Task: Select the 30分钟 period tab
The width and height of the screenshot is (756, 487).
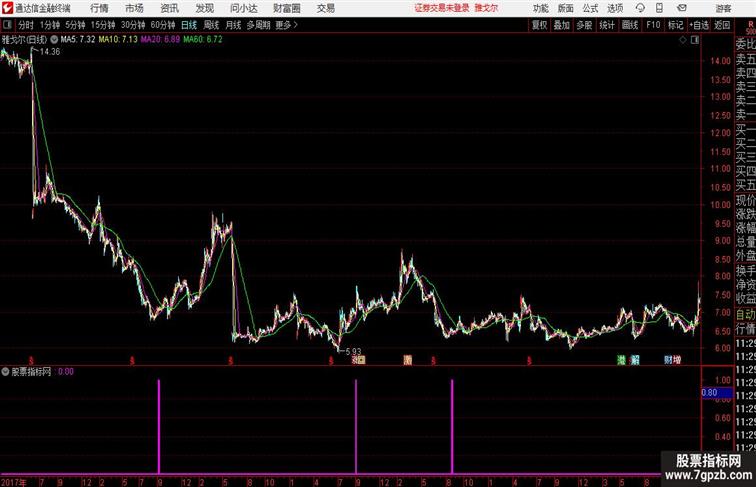Action: click(x=133, y=25)
